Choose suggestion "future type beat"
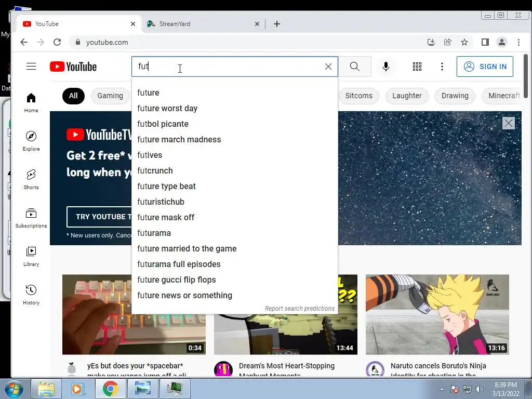532x399 pixels. [235, 187]
